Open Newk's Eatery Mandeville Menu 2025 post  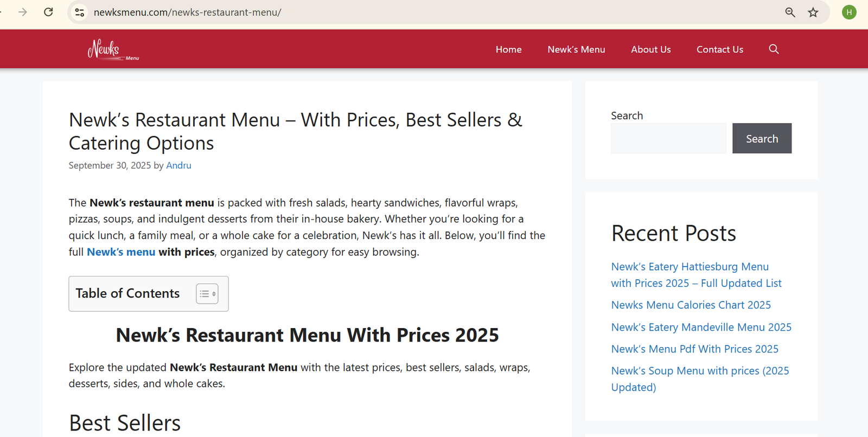coord(701,327)
